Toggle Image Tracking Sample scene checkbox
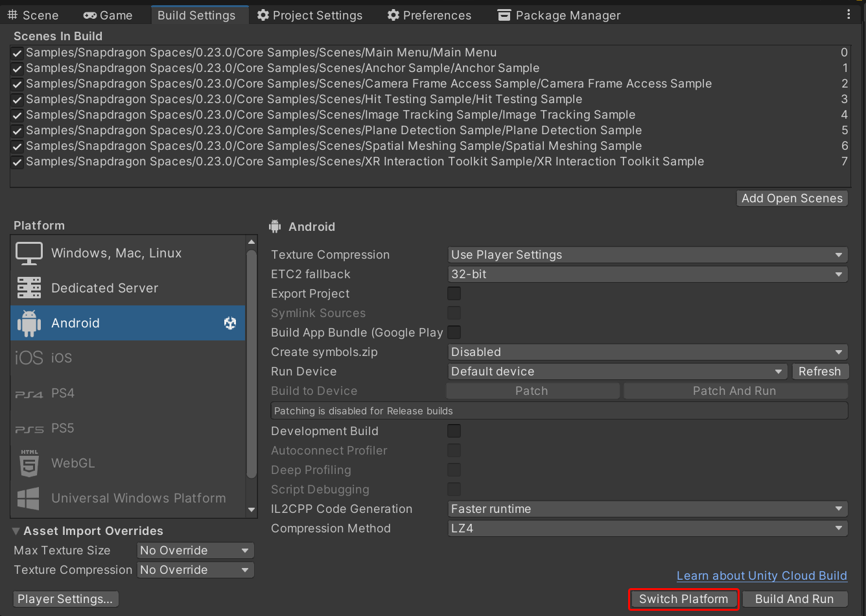This screenshot has height=616, width=866. click(18, 115)
